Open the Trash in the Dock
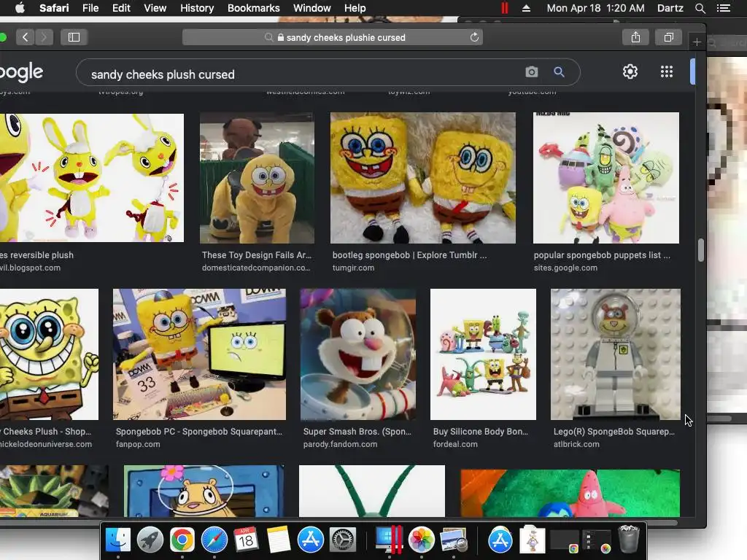747x560 pixels. (x=628, y=539)
